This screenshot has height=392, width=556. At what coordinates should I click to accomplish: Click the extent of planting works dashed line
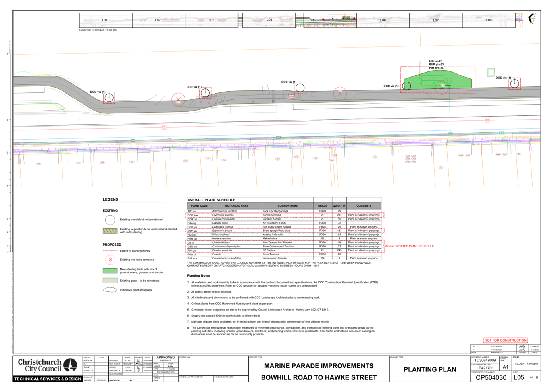(x=110, y=251)
